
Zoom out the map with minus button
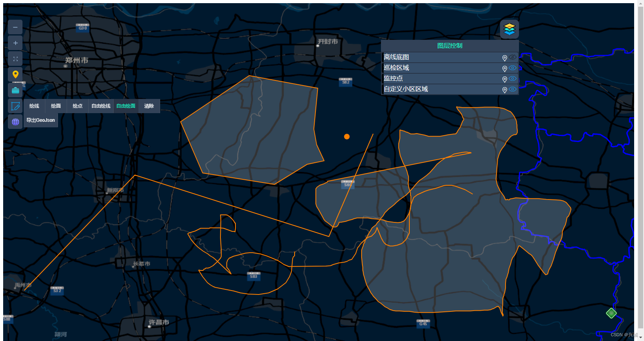15,27
